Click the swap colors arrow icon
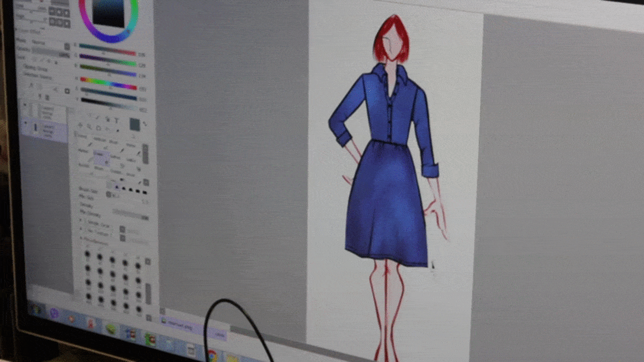Image resolution: width=644 pixels, height=362 pixels. tap(145, 124)
